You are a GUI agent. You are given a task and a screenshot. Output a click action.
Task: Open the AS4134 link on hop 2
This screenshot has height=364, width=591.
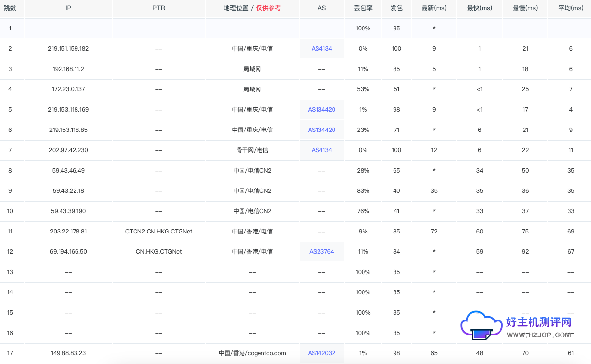tap(321, 48)
